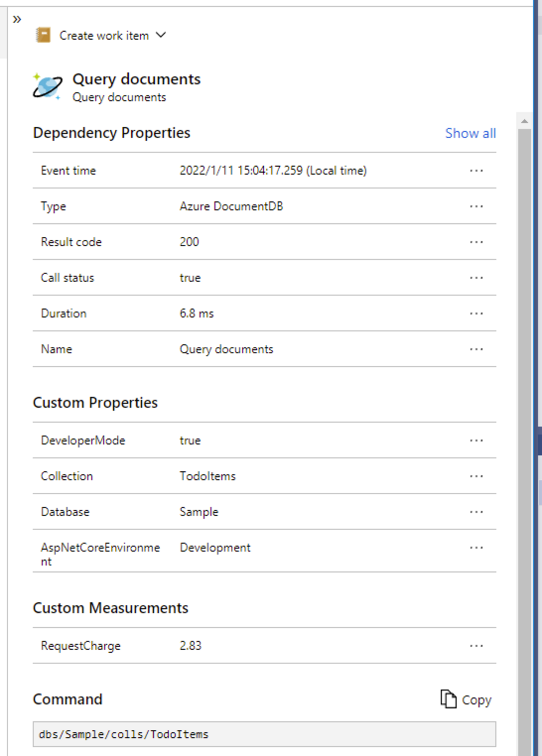Click the scrollbar up arrow

click(524, 121)
